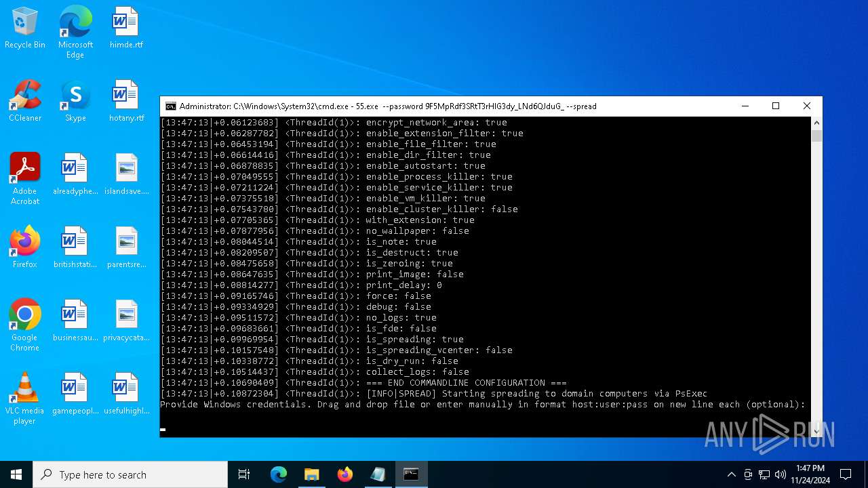The width and height of the screenshot is (868, 488).
Task: Click the cmd vertical scrollbar thumb
Action: coord(816,135)
